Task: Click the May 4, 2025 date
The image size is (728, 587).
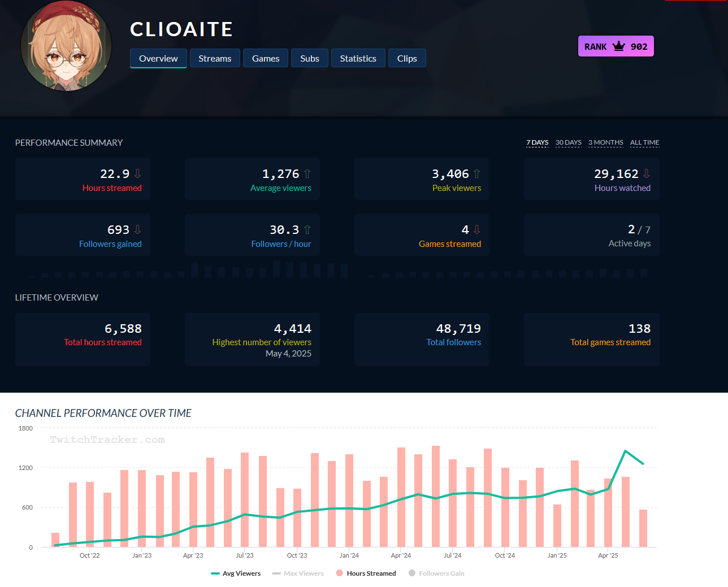Action: coord(288,354)
